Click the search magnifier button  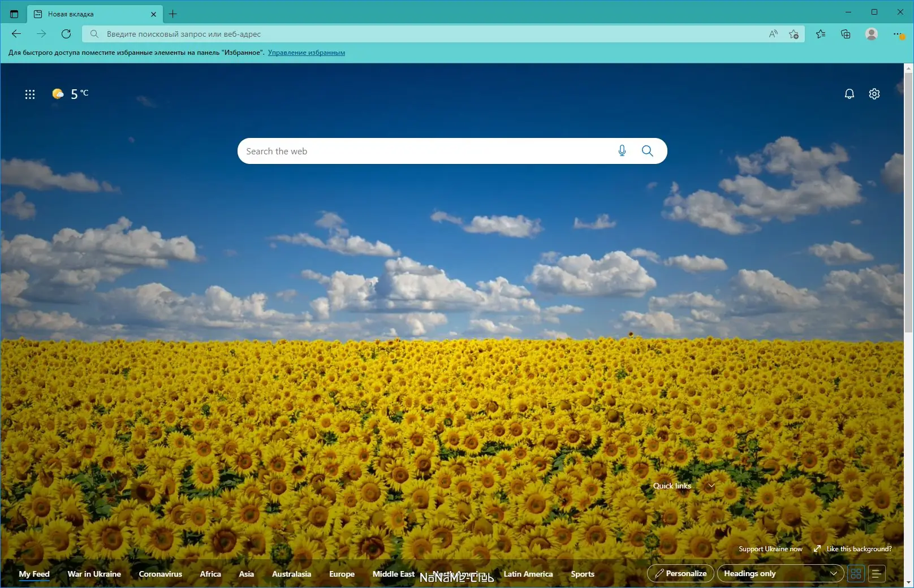648,151
